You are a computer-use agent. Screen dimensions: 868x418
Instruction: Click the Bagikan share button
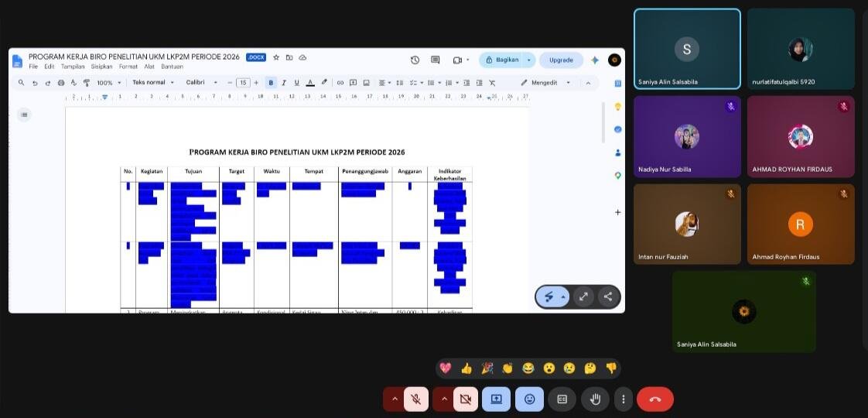pos(501,60)
